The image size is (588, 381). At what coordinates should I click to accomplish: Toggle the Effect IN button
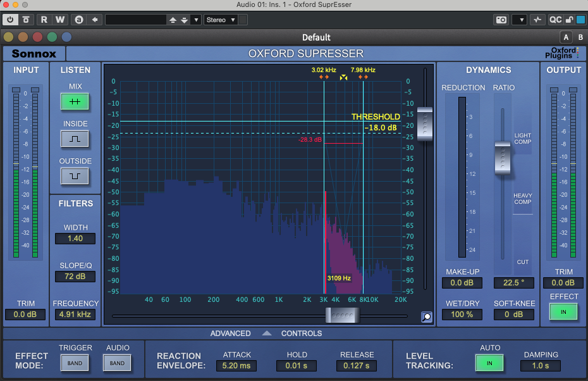click(x=563, y=311)
